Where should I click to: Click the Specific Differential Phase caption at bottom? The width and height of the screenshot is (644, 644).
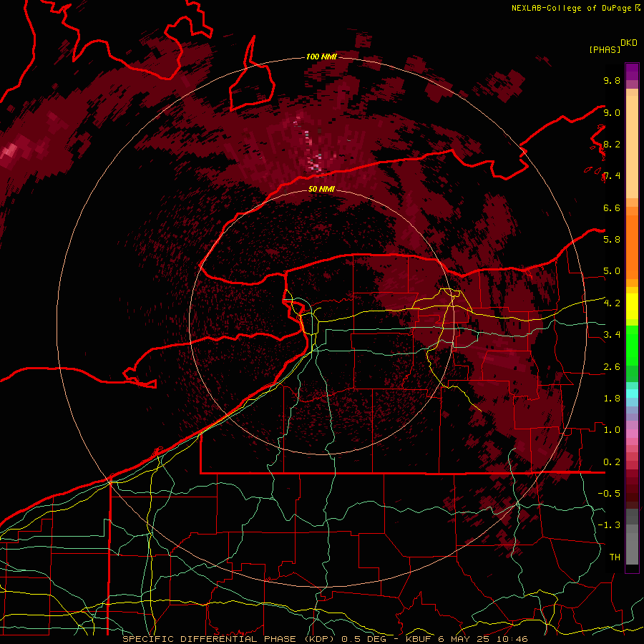(326, 639)
